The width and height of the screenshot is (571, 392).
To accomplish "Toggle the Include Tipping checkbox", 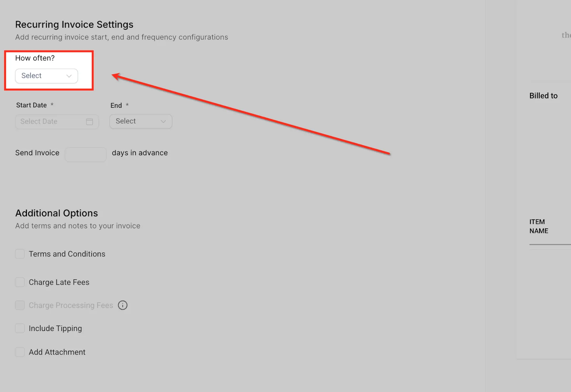I will 20,328.
